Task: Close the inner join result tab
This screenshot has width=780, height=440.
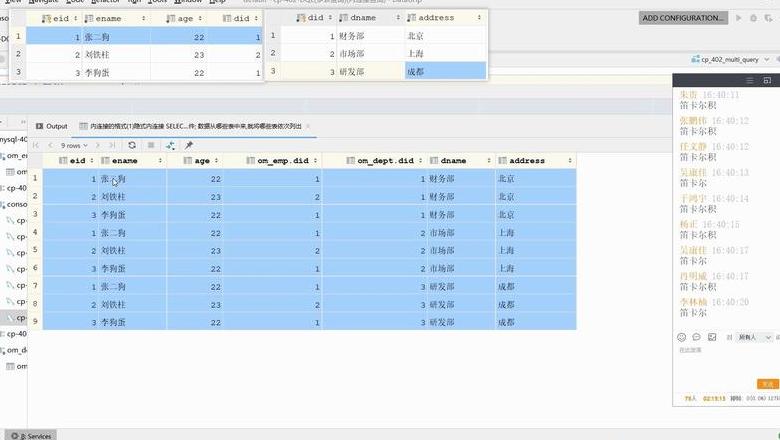Action: point(308,126)
